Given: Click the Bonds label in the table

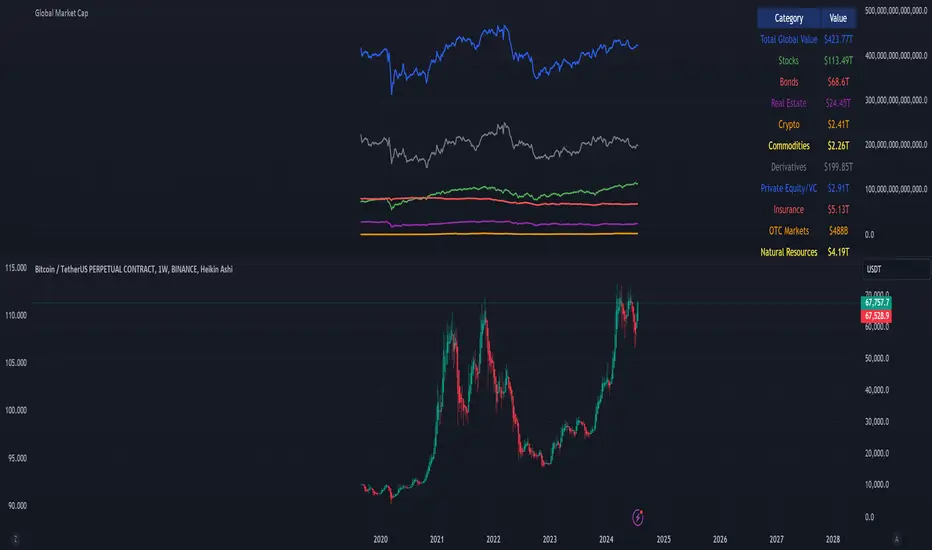Looking at the screenshot, I should coord(789,81).
